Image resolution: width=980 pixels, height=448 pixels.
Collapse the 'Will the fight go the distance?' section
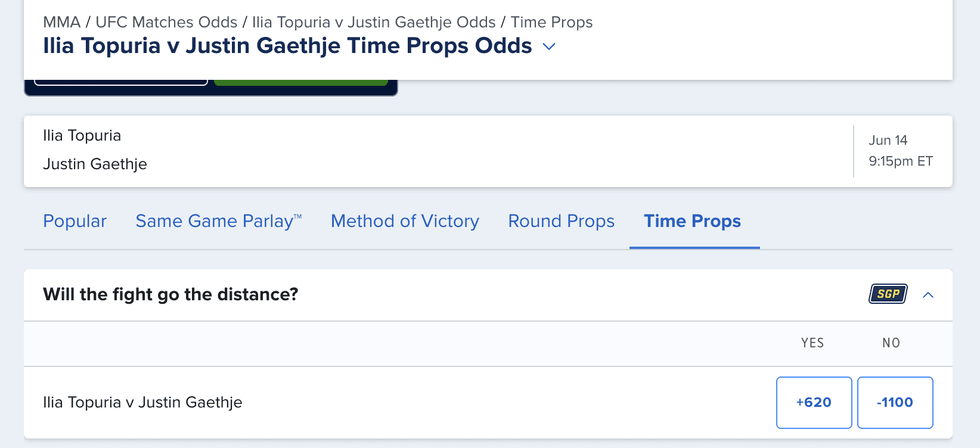[928, 295]
